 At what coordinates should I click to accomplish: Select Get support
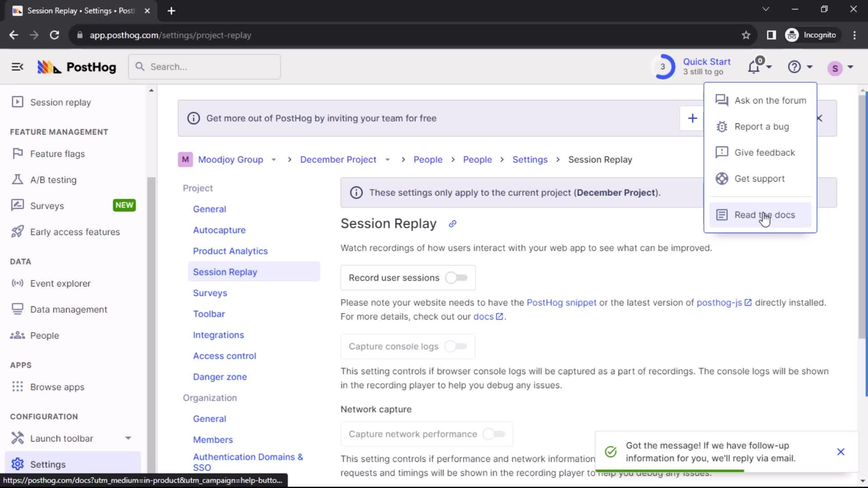click(760, 178)
